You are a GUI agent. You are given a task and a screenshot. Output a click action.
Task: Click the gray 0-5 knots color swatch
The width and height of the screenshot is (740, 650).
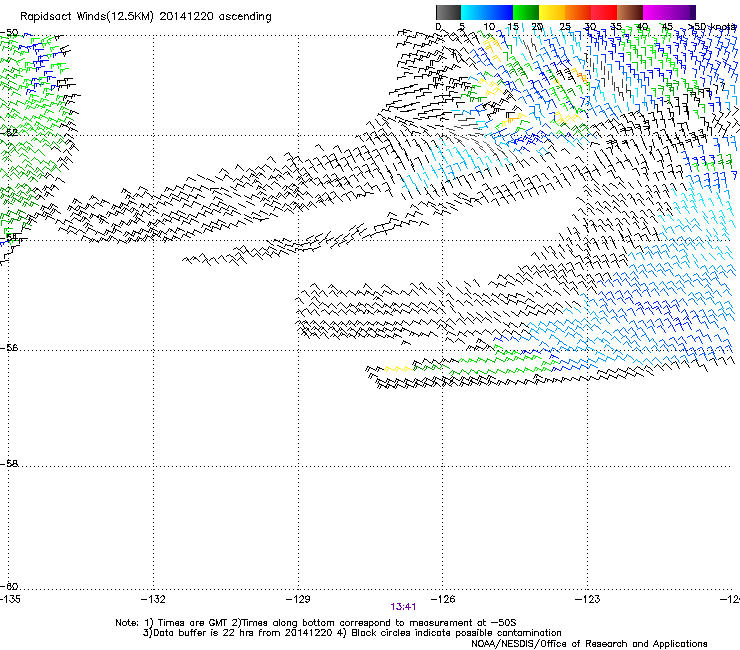tap(448, 12)
